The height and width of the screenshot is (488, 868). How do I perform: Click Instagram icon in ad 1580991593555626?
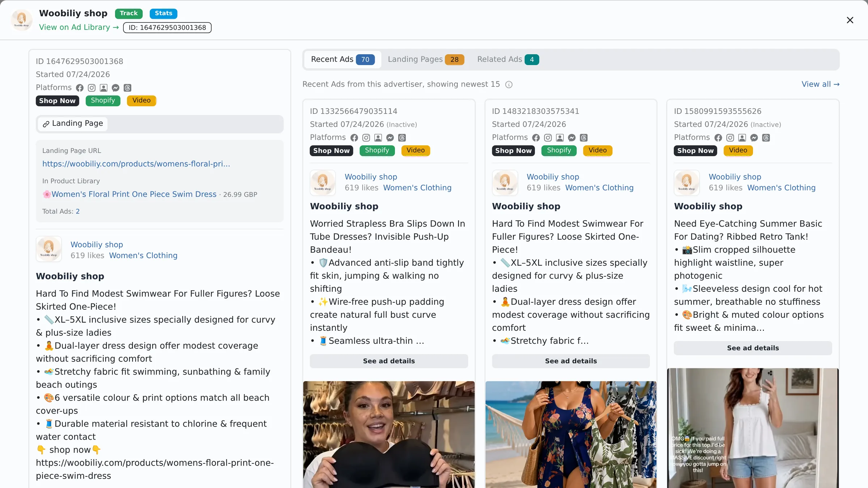click(730, 138)
